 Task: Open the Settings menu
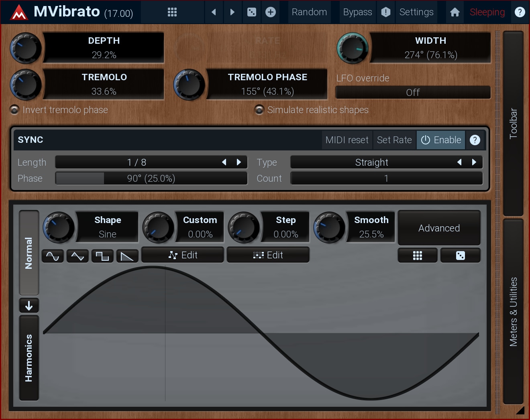[x=416, y=12]
